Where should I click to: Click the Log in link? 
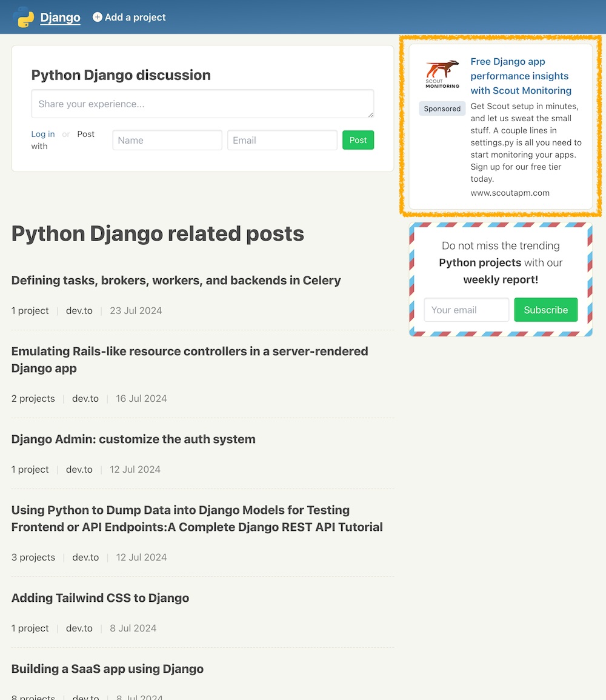click(43, 134)
